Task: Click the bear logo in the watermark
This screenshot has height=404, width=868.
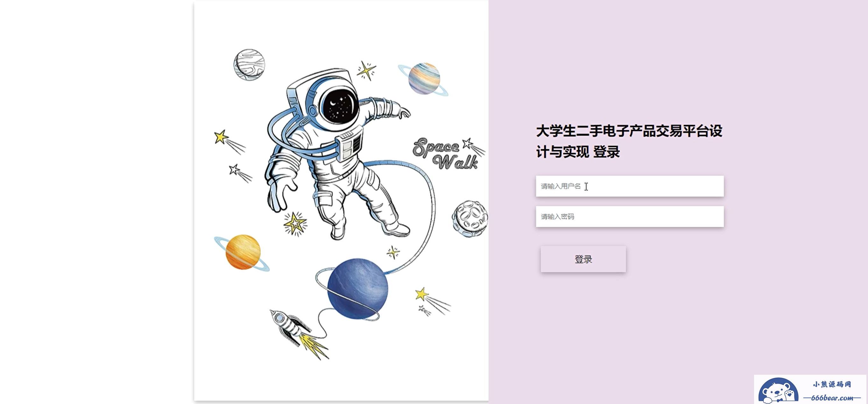Action: pos(778,391)
